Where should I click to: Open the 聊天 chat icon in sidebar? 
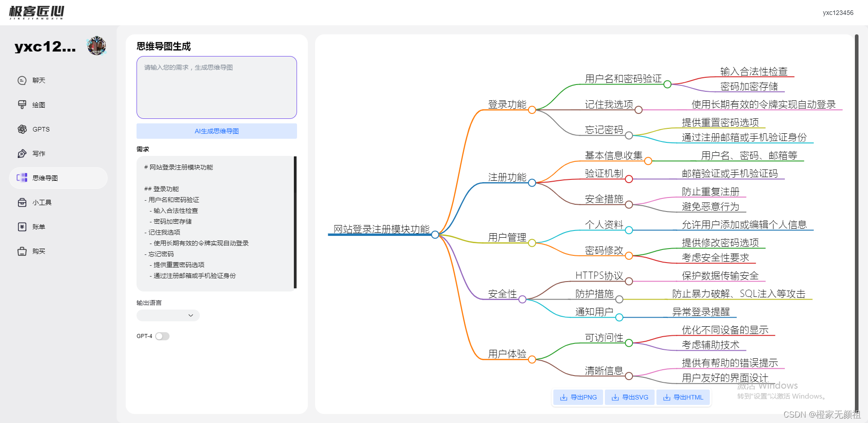click(22, 80)
